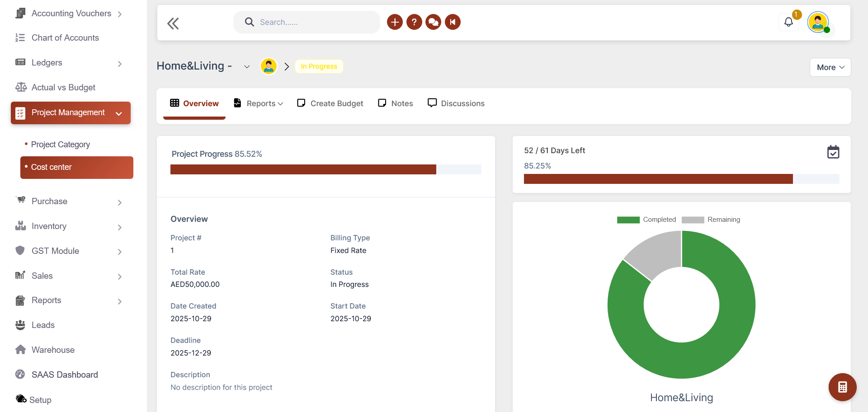This screenshot has width=868, height=412.
Task: Focus the Search input field
Action: (x=312, y=22)
